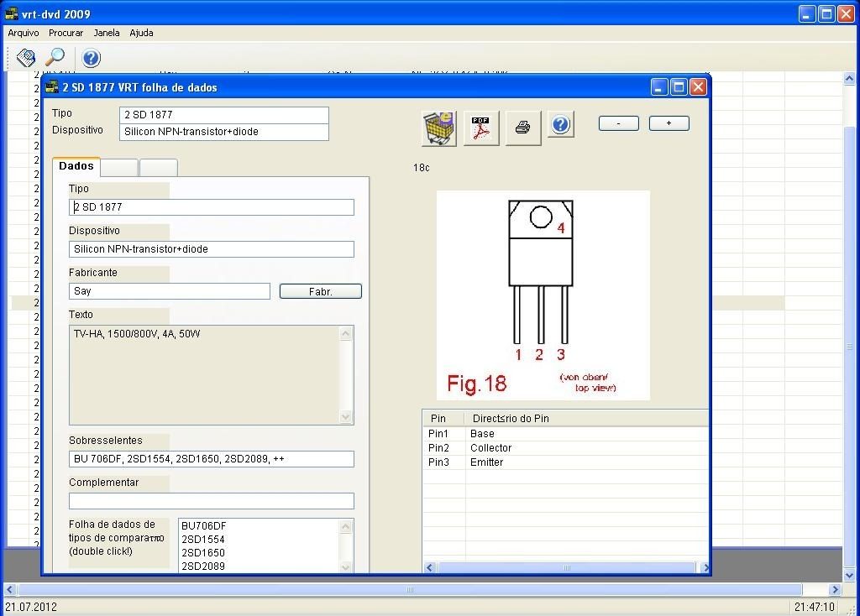This screenshot has width=860, height=616.
Task: Select the magnifier search tool
Action: 54,57
